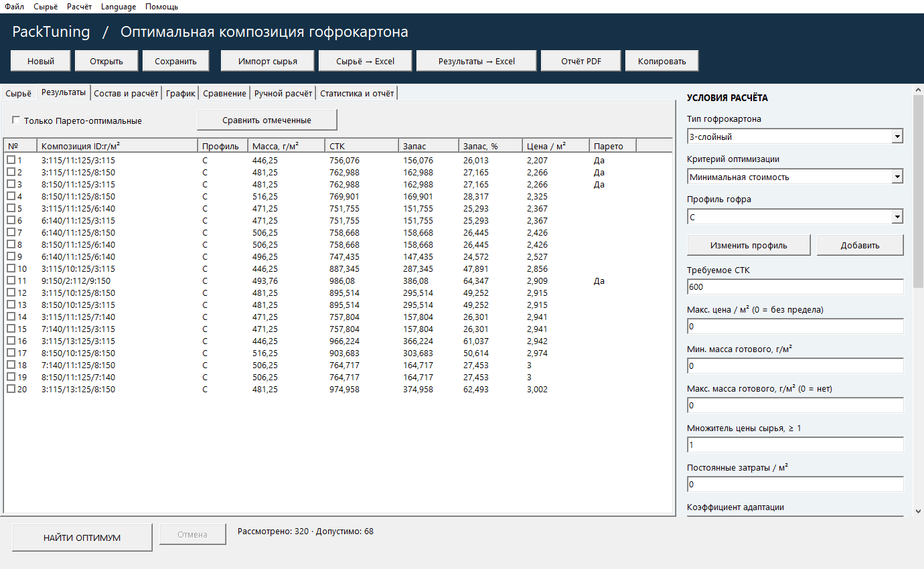
Task: Focus the Макс. цена / м² field
Action: (x=795, y=326)
